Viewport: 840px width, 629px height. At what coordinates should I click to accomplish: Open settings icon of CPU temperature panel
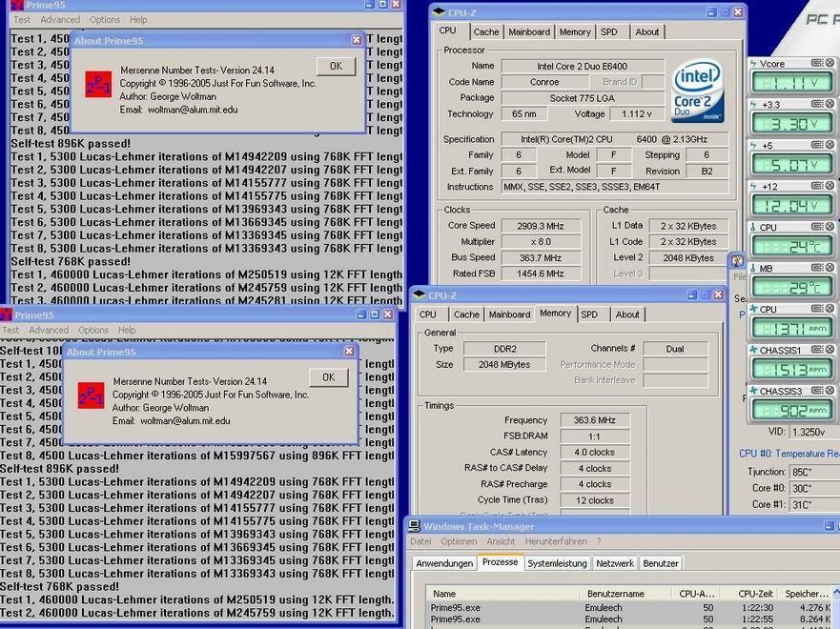(x=817, y=227)
